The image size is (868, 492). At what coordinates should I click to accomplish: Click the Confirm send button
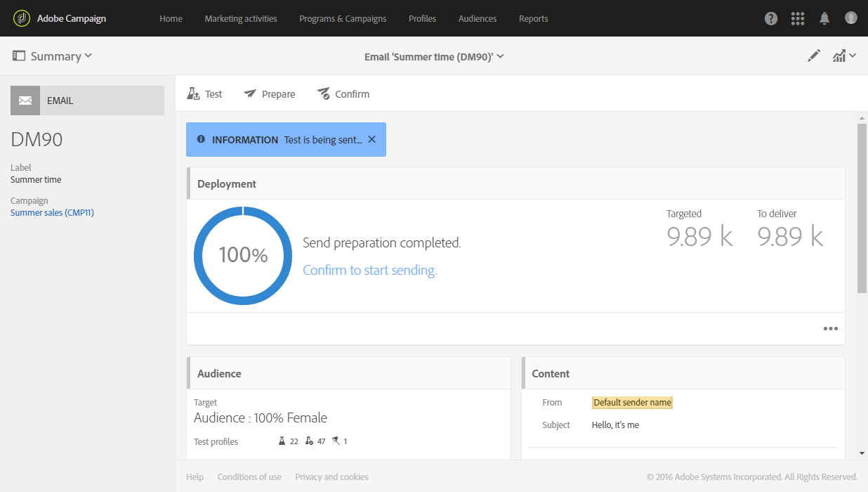[343, 94]
